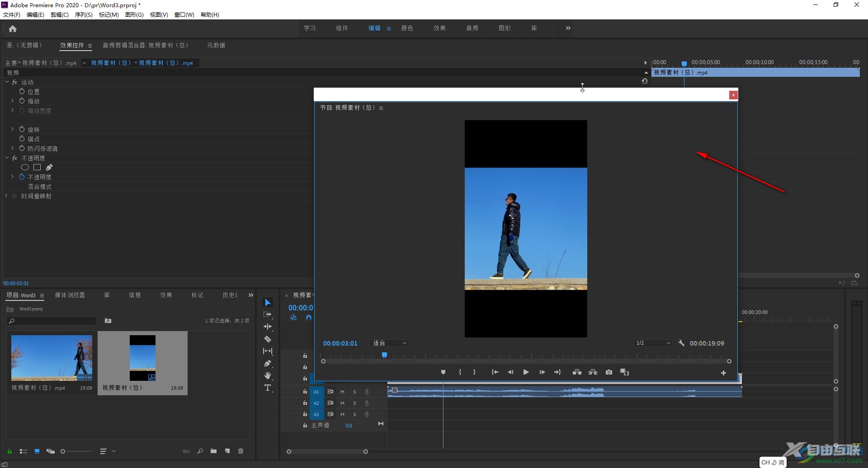Expand the 时间重映射 effect
This screenshot has height=468, width=868.
point(6,196)
